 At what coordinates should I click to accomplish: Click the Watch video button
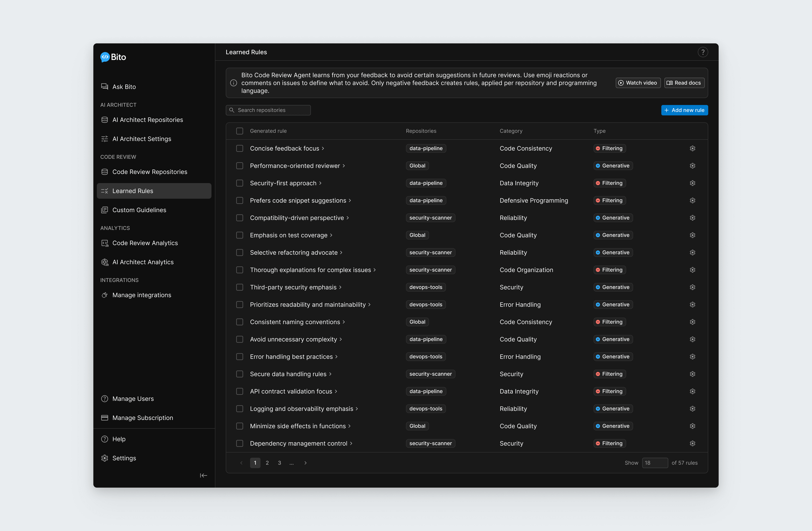[638, 83]
